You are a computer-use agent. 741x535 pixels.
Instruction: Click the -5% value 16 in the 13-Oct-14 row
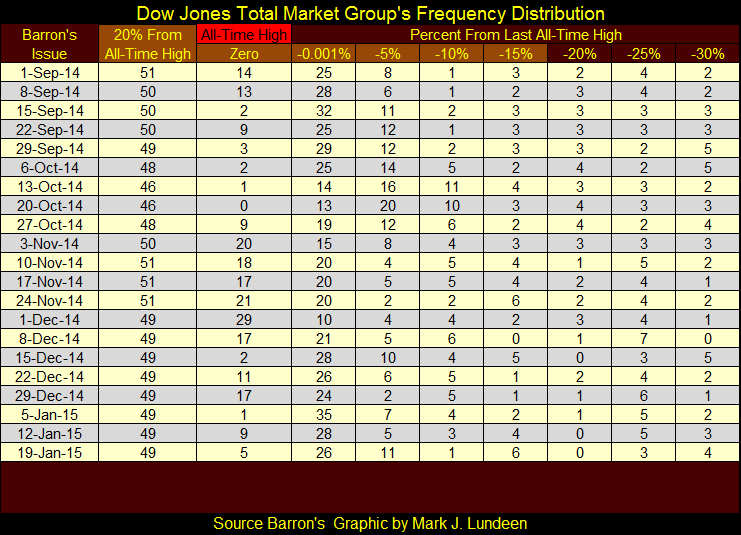tap(388, 187)
